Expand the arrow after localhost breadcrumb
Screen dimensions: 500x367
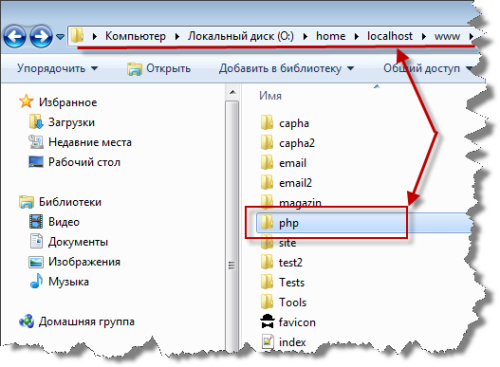(x=423, y=36)
